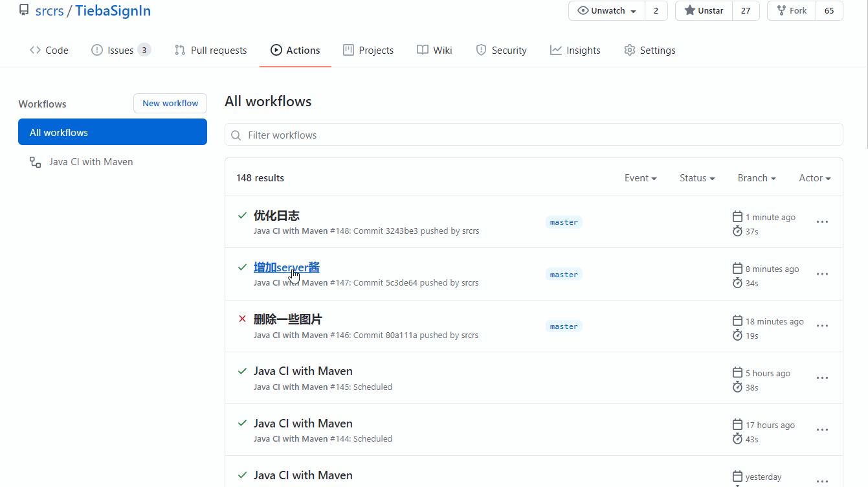Click the calendar icon next to 1 minute ago
This screenshot has height=487, width=868.
coord(737,216)
